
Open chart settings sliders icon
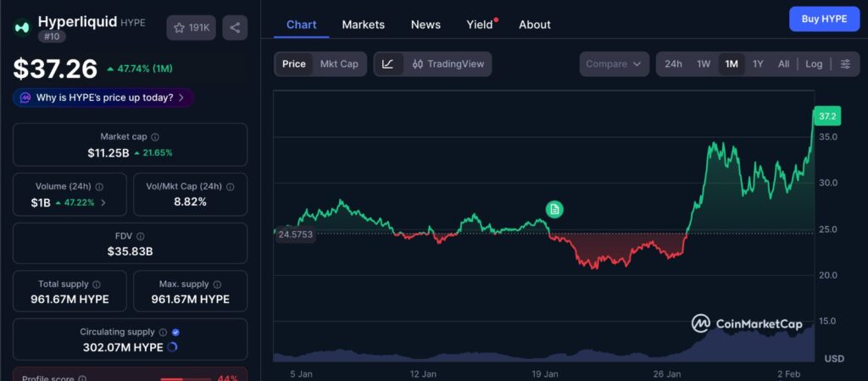(845, 64)
